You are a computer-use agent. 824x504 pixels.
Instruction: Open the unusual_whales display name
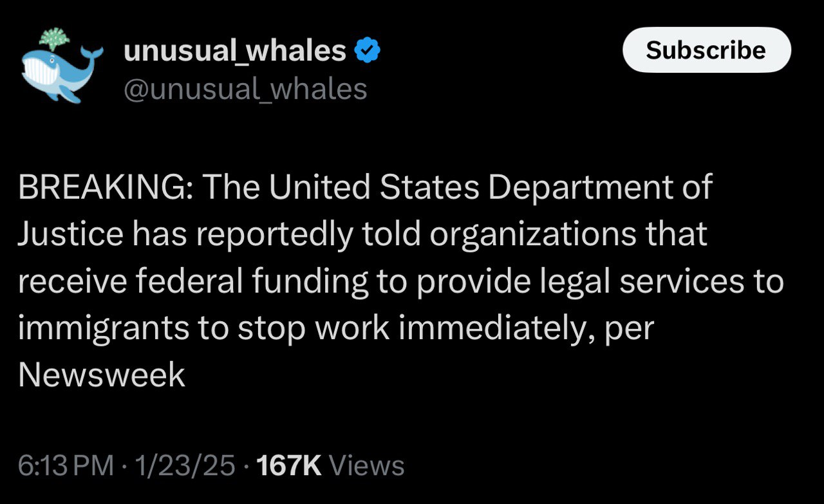click(234, 51)
